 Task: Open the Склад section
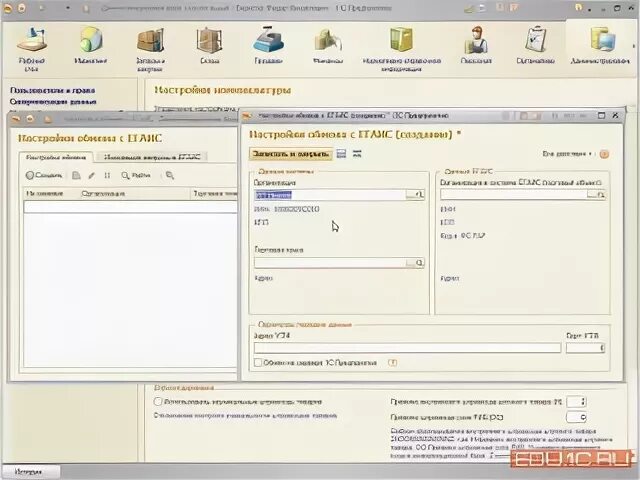pyautogui.click(x=209, y=45)
